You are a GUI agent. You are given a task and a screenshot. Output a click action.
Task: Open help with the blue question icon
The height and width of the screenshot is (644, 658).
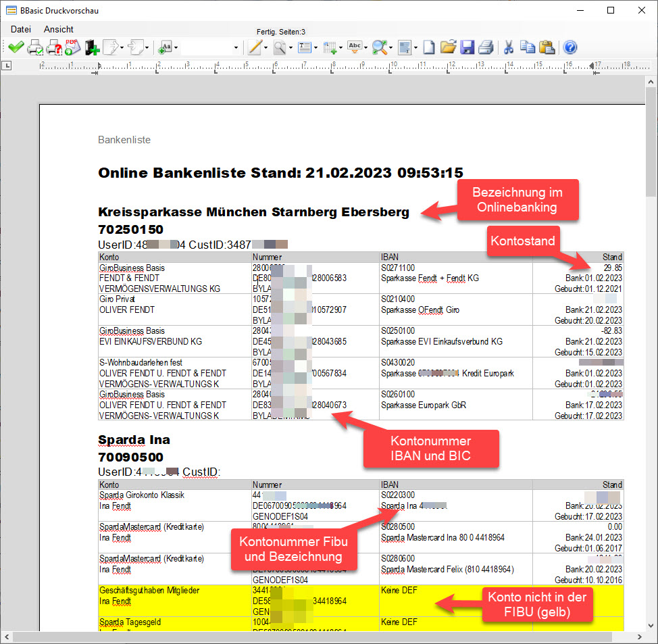coord(570,47)
